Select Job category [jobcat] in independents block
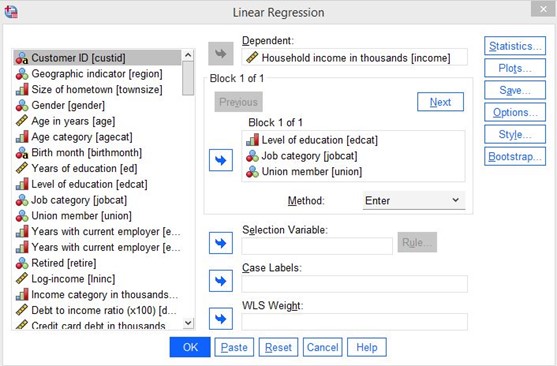This screenshot has height=366, width=557. pyautogui.click(x=302, y=156)
